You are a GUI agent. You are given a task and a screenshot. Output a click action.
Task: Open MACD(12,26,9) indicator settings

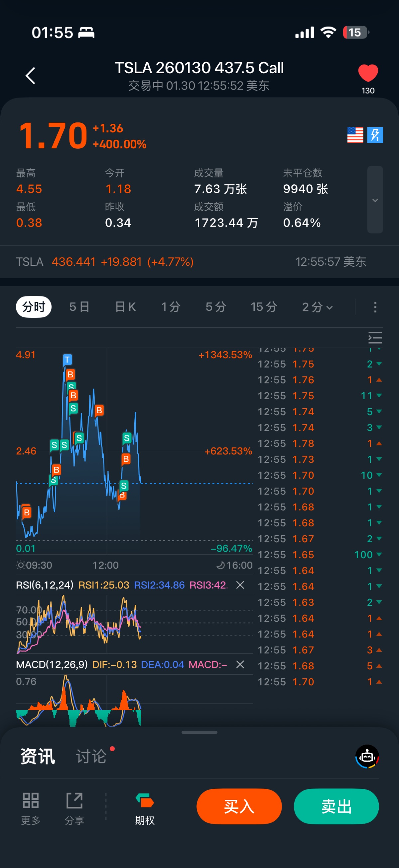(x=52, y=664)
